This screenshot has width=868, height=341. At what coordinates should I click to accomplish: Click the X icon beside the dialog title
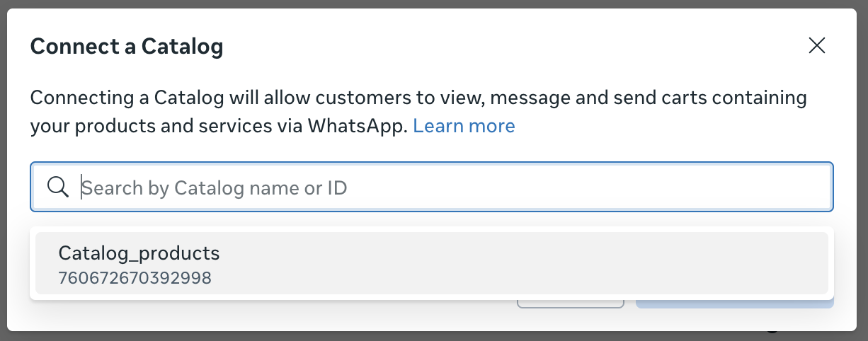(x=817, y=46)
